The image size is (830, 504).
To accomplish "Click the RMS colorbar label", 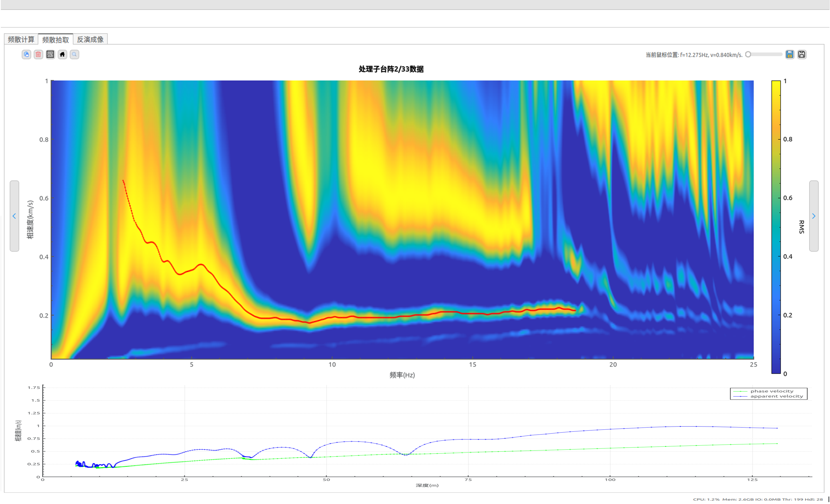I will tap(801, 227).
